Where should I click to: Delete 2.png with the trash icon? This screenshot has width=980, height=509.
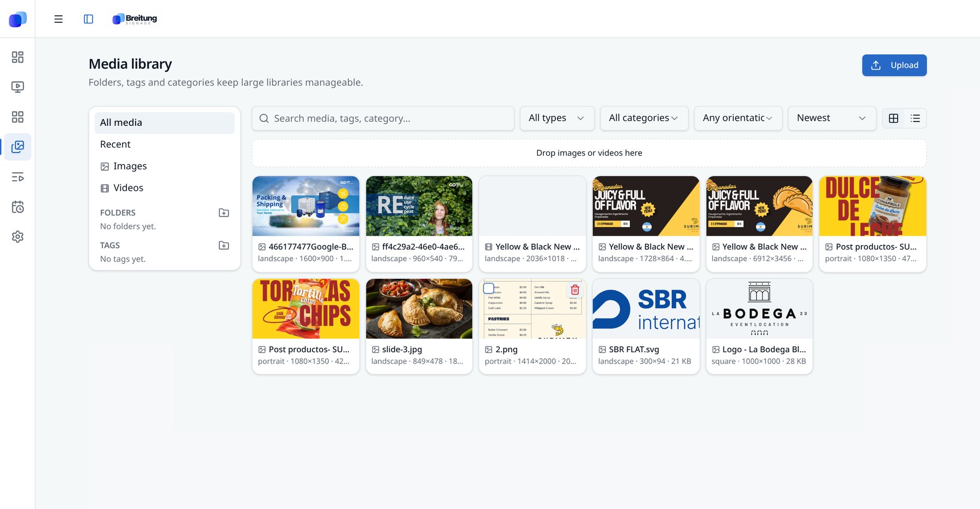tap(575, 290)
